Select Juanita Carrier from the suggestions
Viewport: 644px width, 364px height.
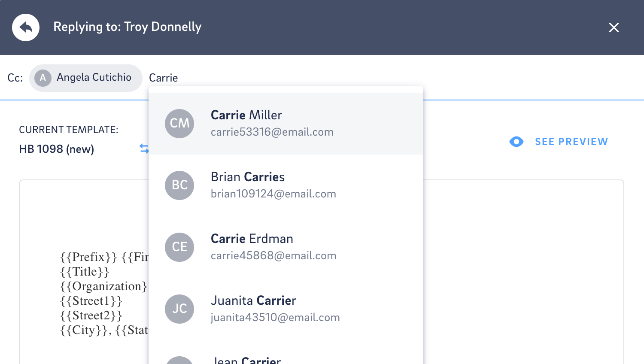pos(286,309)
